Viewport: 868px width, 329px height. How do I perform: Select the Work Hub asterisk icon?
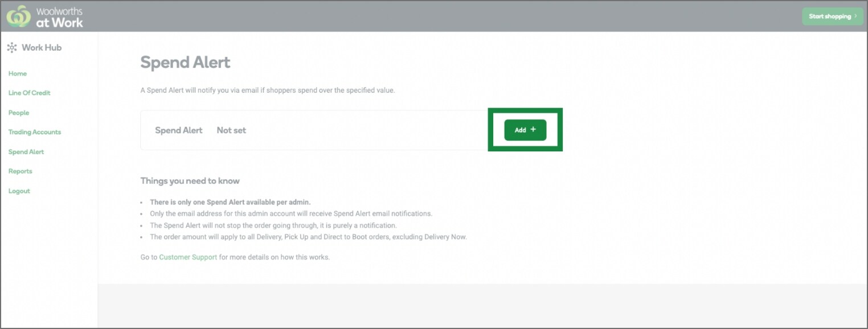point(12,48)
